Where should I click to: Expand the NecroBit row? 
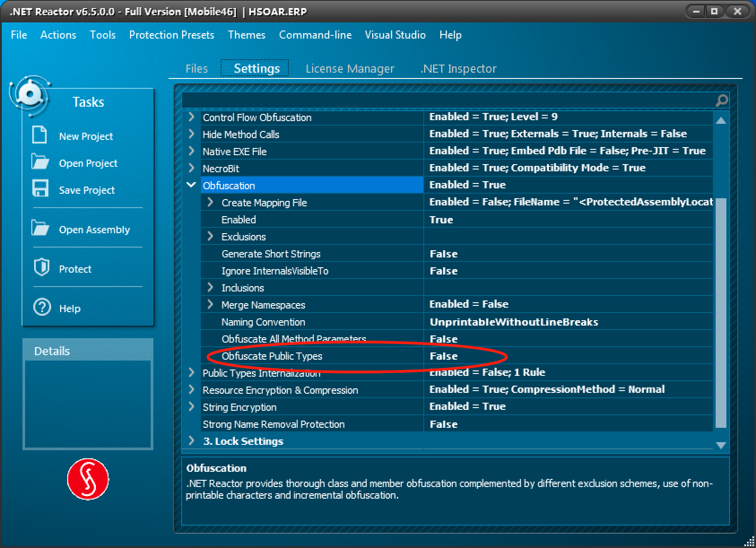(x=191, y=168)
